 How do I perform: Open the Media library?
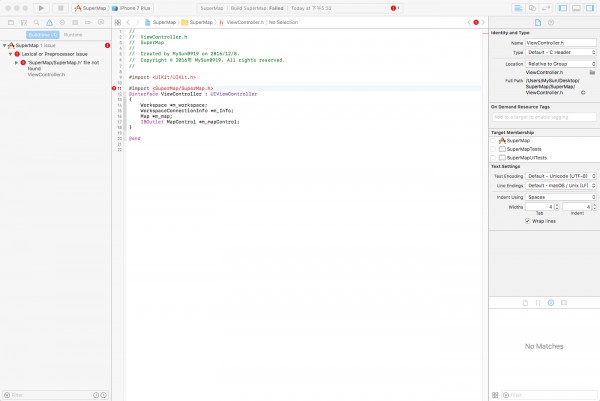click(x=564, y=303)
